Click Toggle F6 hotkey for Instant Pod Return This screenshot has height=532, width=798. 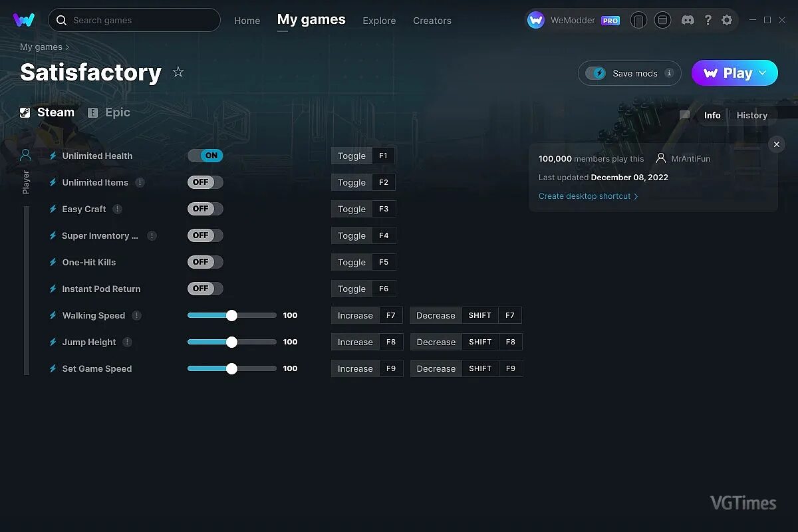pos(363,289)
